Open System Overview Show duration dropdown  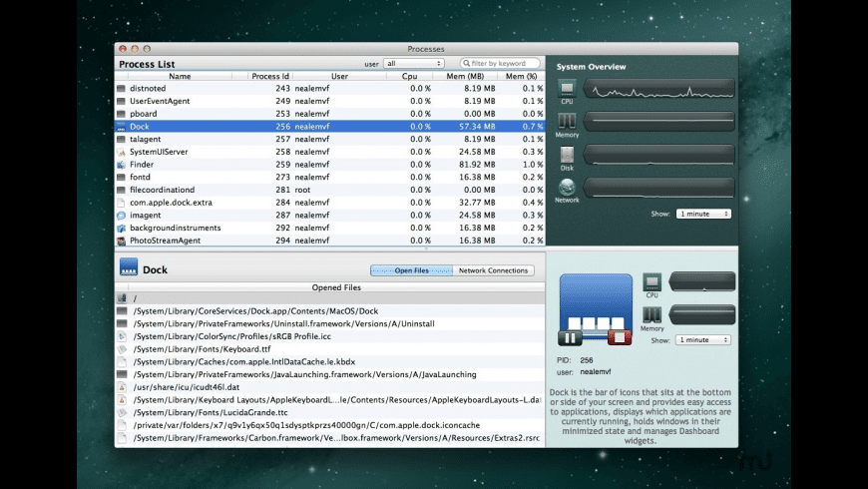click(x=703, y=214)
